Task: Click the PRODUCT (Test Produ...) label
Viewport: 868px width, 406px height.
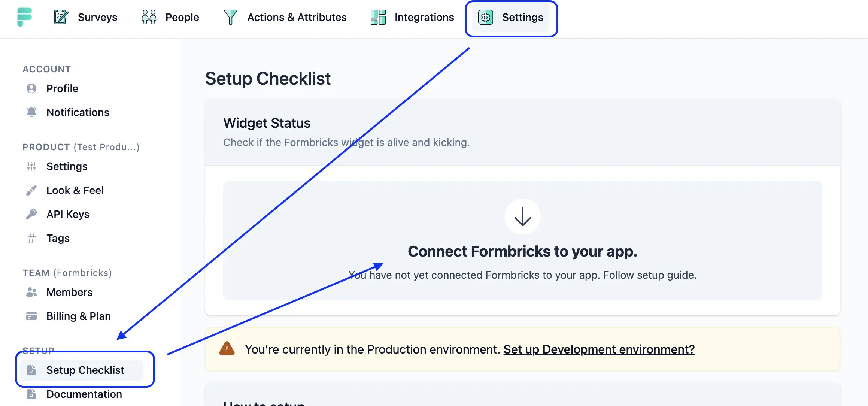Action: pos(81,147)
